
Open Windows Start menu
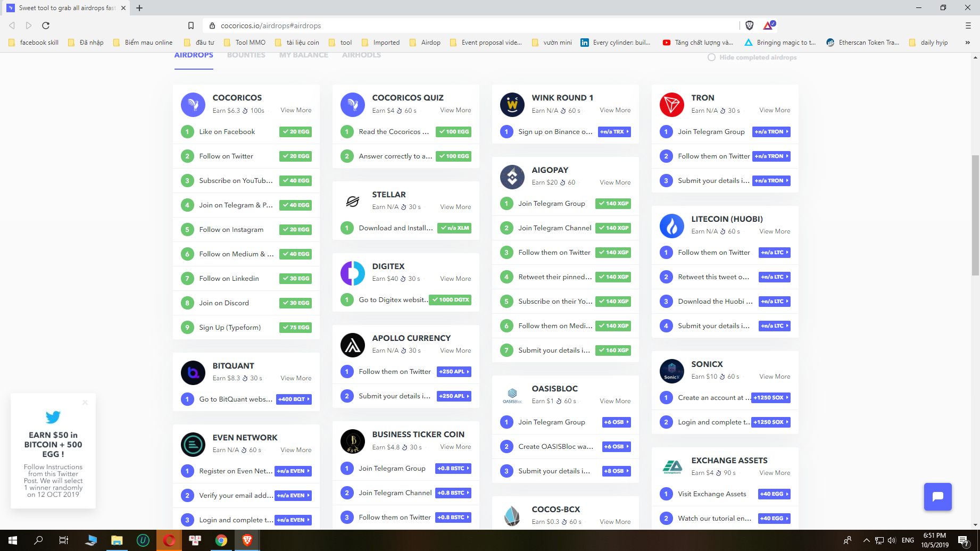13,540
